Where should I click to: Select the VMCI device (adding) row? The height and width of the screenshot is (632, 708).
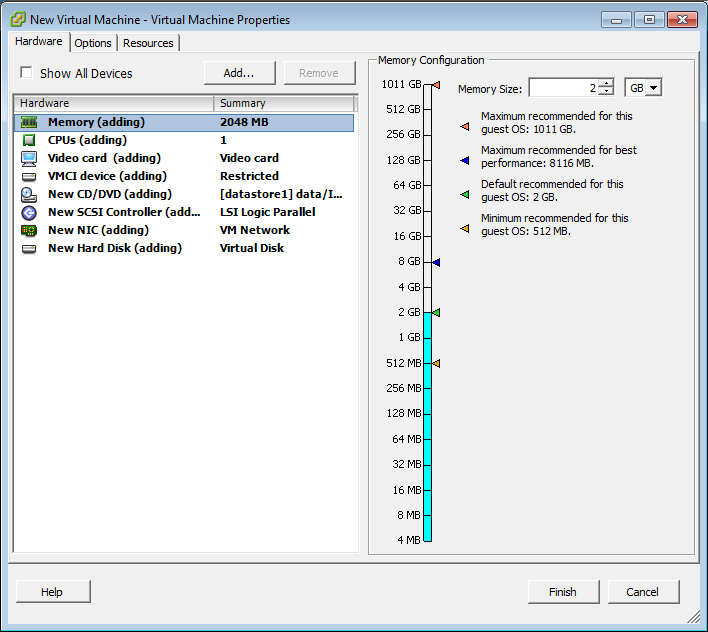tap(184, 177)
